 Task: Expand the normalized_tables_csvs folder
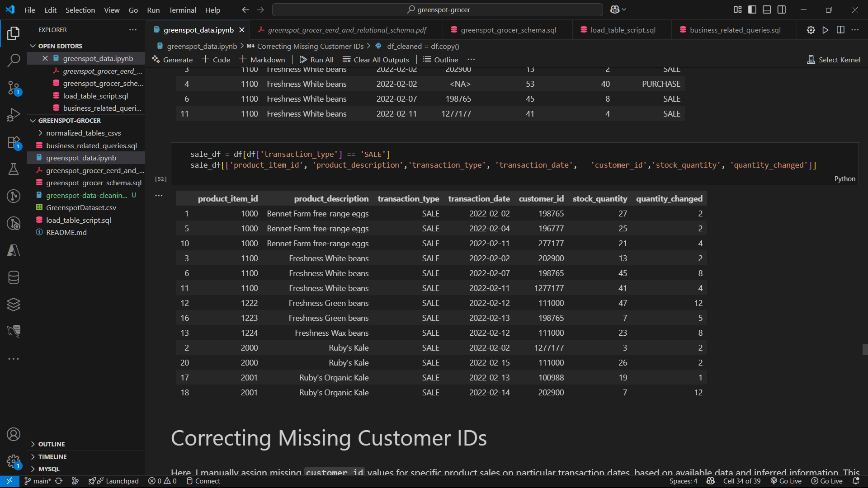click(84, 133)
